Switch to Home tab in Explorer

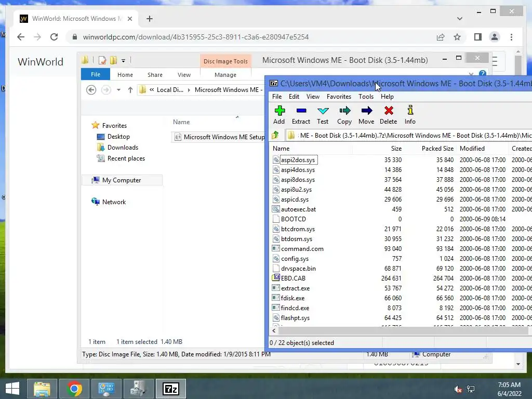[125, 75]
